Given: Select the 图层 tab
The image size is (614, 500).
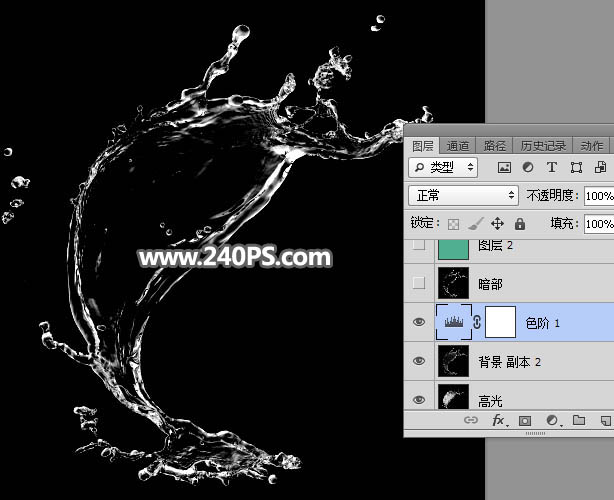Looking at the screenshot, I should (423, 146).
